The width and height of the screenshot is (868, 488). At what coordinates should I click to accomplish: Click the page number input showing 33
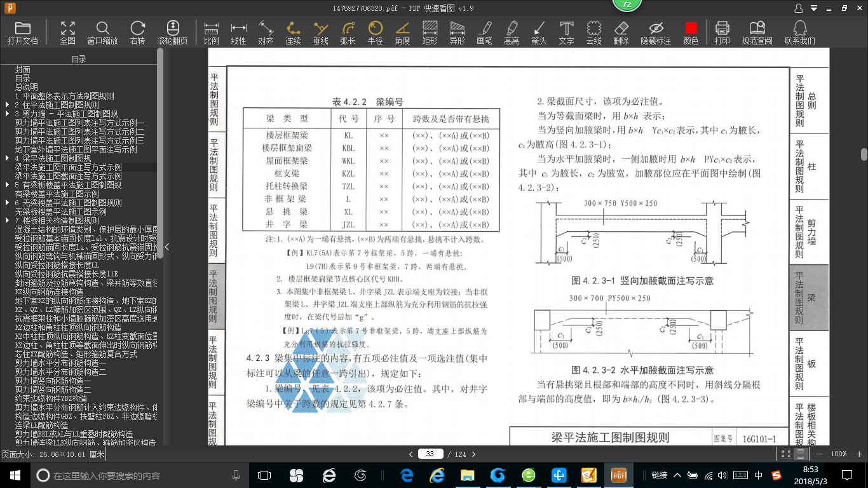tap(431, 454)
